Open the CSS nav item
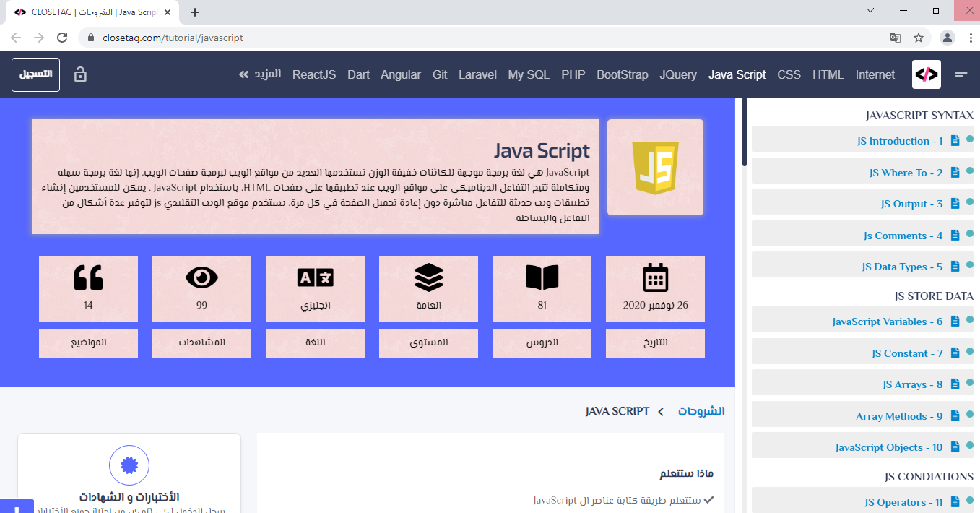This screenshot has height=513, width=980. point(789,74)
